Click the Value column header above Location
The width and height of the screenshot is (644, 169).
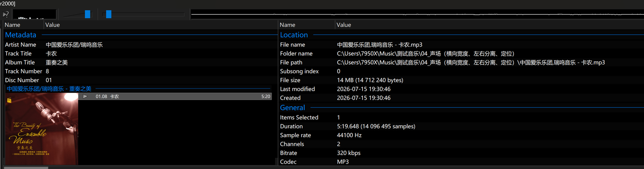[x=489, y=25]
